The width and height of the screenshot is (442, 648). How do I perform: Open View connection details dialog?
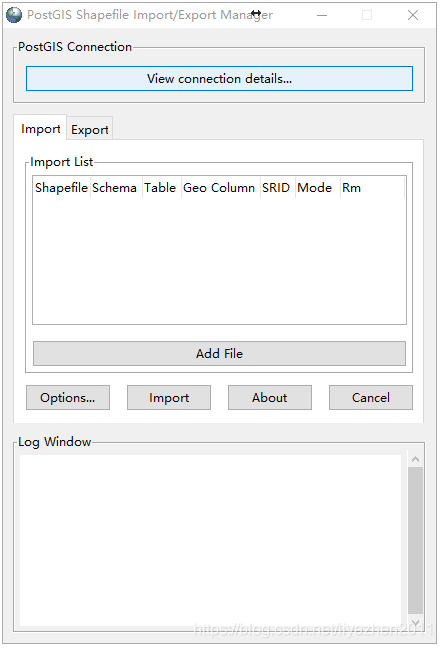pyautogui.click(x=219, y=79)
